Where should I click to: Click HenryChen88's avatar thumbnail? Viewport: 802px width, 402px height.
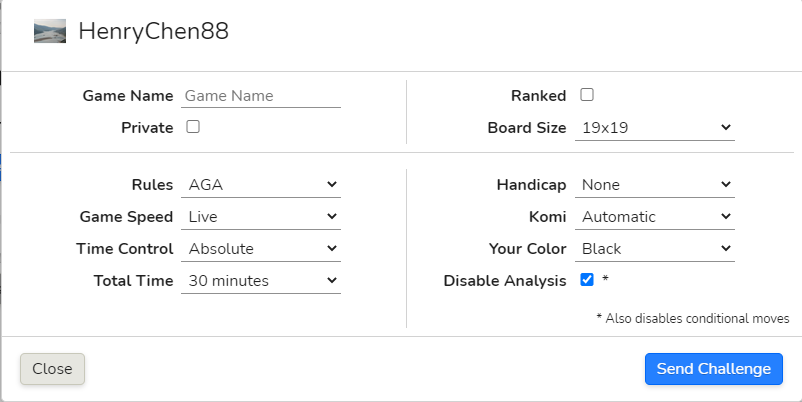tap(50, 31)
